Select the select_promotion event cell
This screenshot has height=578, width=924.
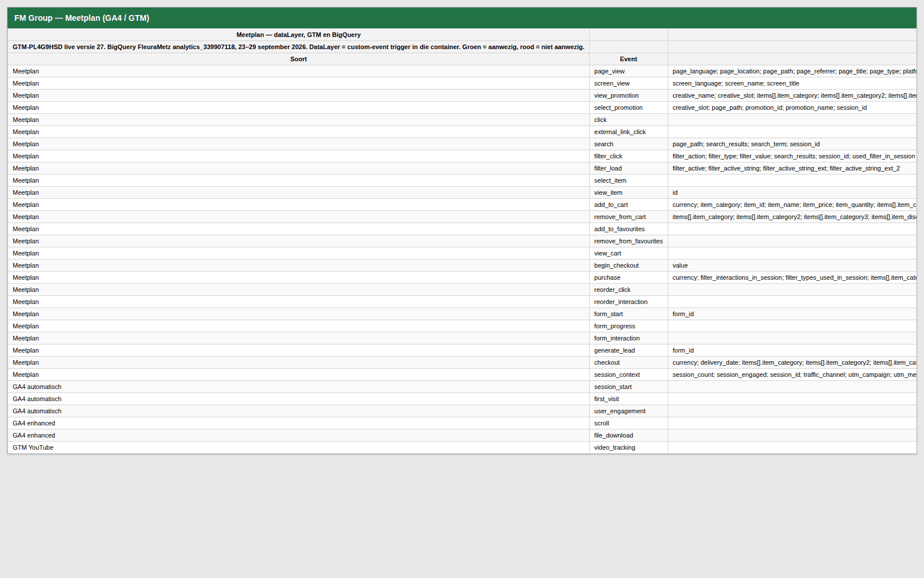(628, 108)
